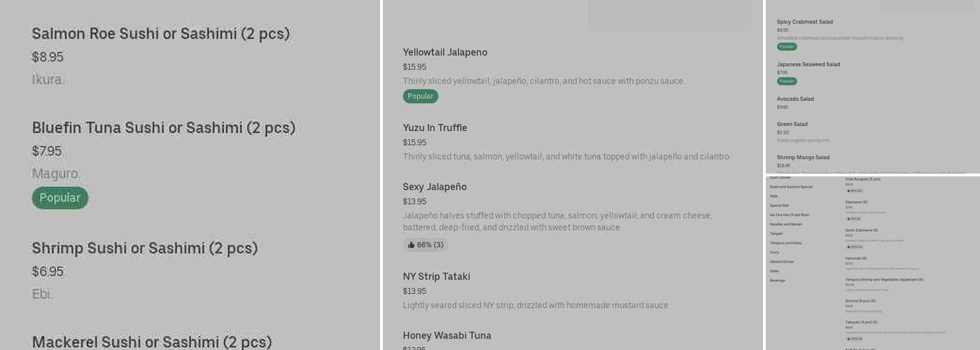Select Green Salad menu item
Screen dimensions: 980x350
[792, 125]
